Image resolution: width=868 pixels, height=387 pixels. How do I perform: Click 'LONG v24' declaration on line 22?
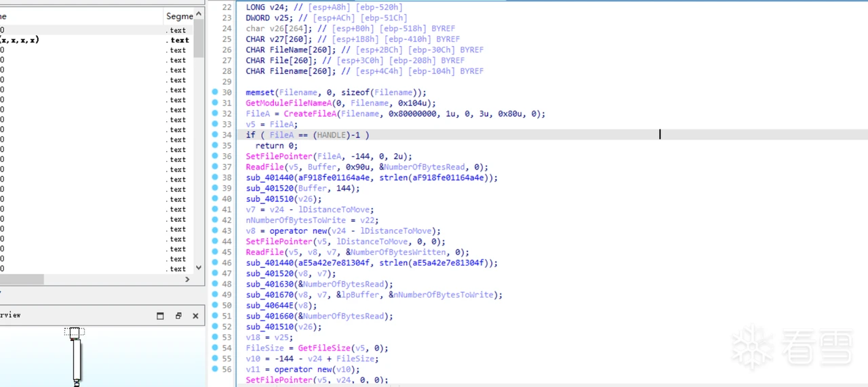point(265,7)
